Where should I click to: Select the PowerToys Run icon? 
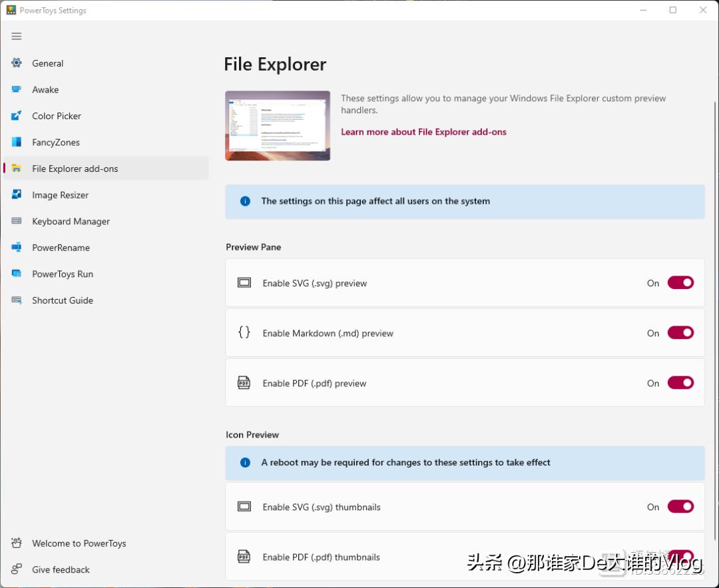tap(16, 274)
